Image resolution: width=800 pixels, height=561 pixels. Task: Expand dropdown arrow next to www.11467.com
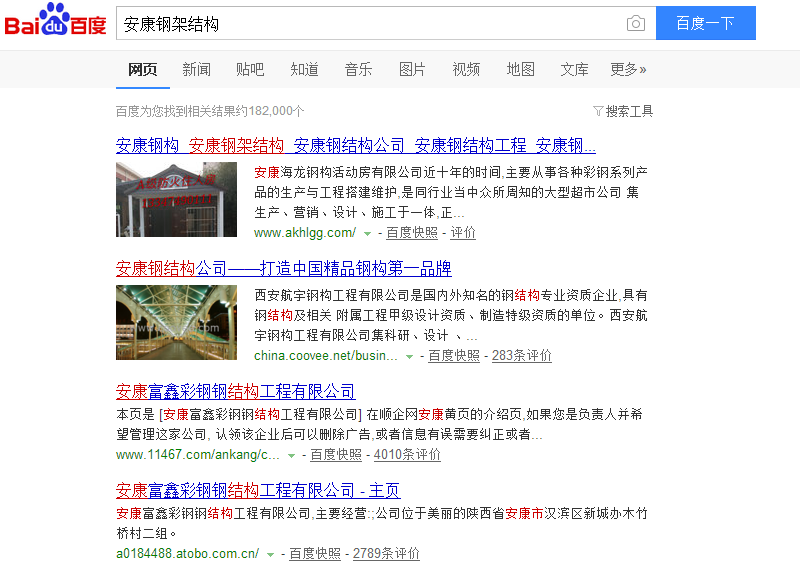(x=291, y=455)
